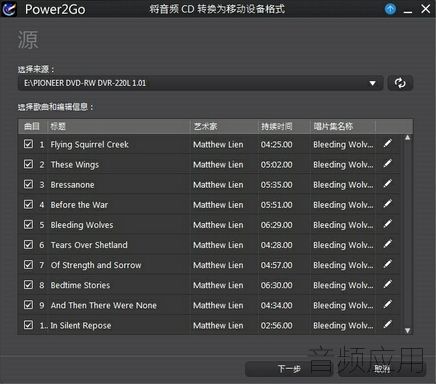
Task: Select the title Before the War
Action: (x=79, y=205)
